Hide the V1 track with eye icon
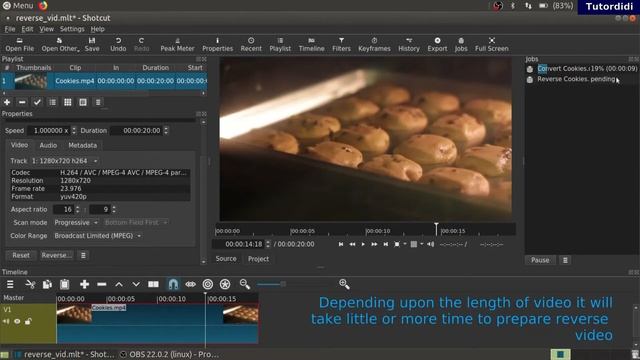 pyautogui.click(x=17, y=322)
